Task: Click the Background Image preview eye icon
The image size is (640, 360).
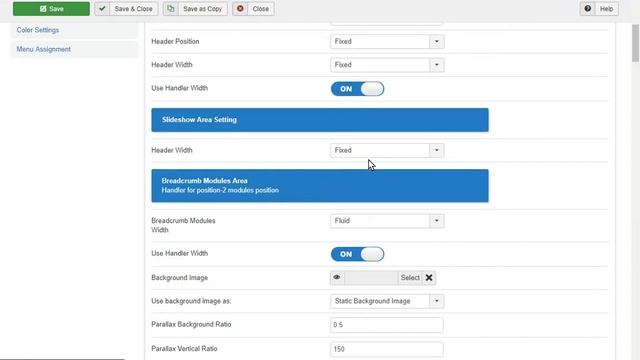Action: (337, 278)
